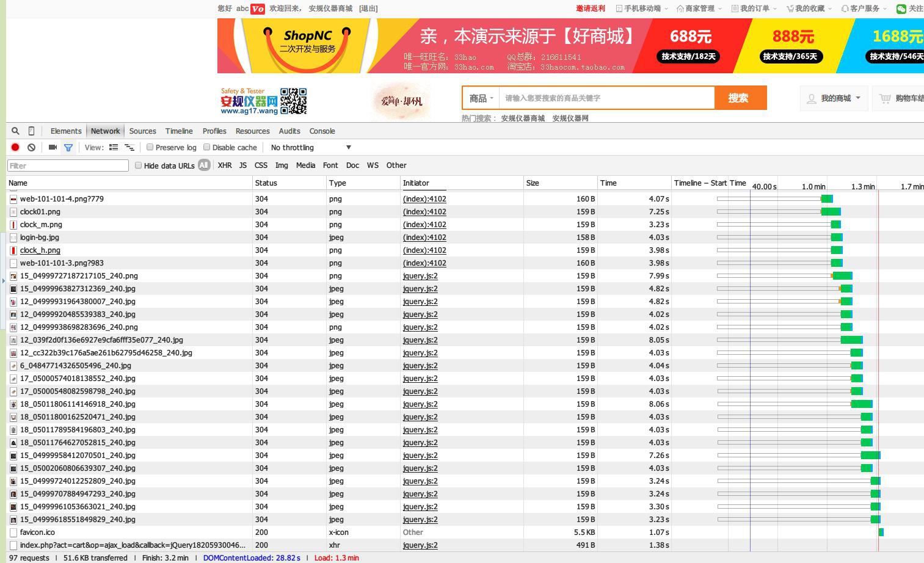This screenshot has width=924, height=563.
Task: Expand the 我的订单 menu
Action: (x=754, y=9)
